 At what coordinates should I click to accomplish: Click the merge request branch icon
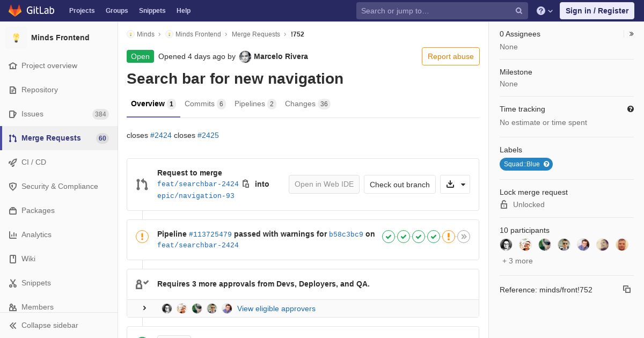142,185
